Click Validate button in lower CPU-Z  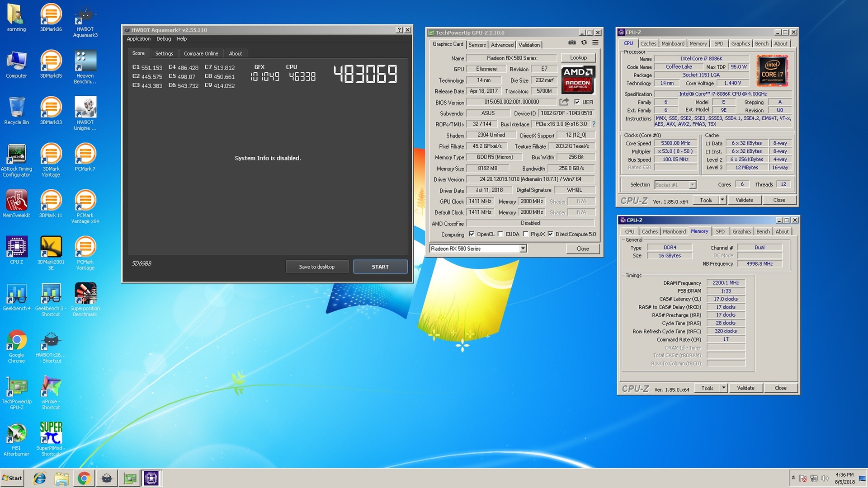745,388
